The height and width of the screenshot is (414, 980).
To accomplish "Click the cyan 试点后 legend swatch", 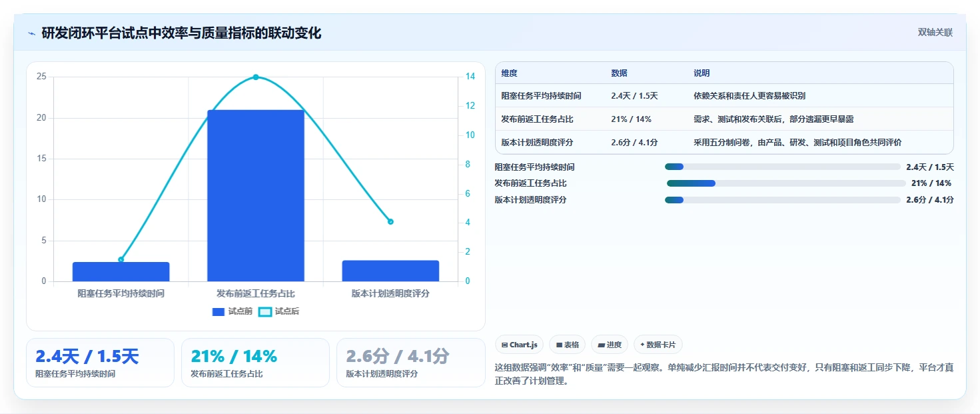I will [x=265, y=311].
